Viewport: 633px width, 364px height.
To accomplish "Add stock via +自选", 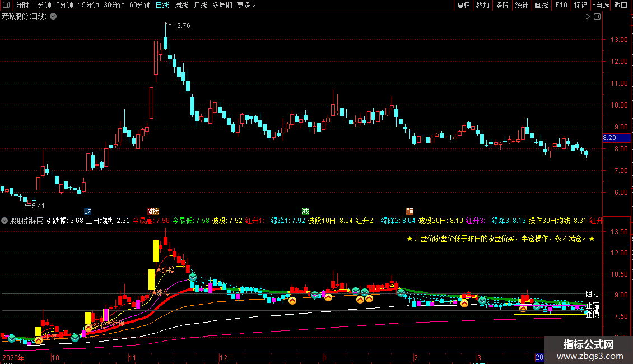I will (601, 5).
